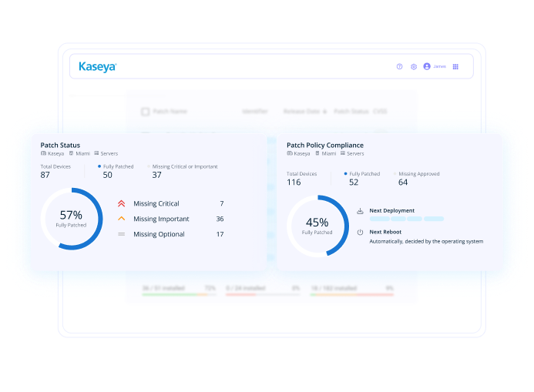
Task: Select Miami breadcrumb in Patch Status card
Action: tap(80, 154)
